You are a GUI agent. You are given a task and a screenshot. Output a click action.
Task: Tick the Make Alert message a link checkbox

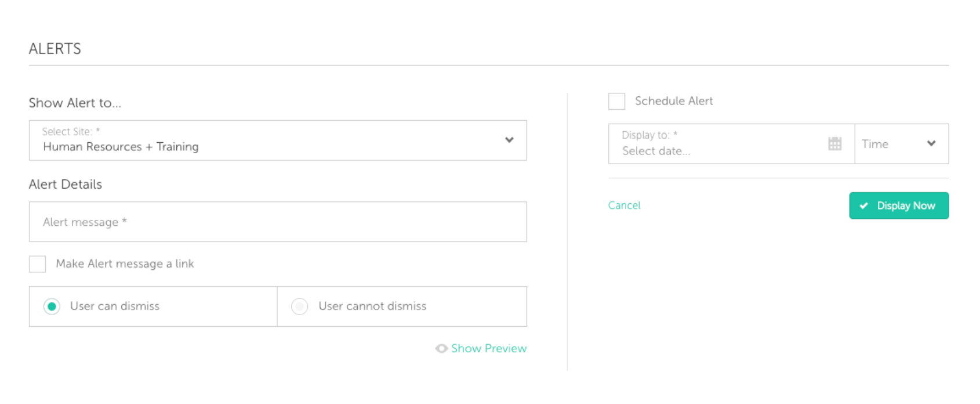point(38,264)
